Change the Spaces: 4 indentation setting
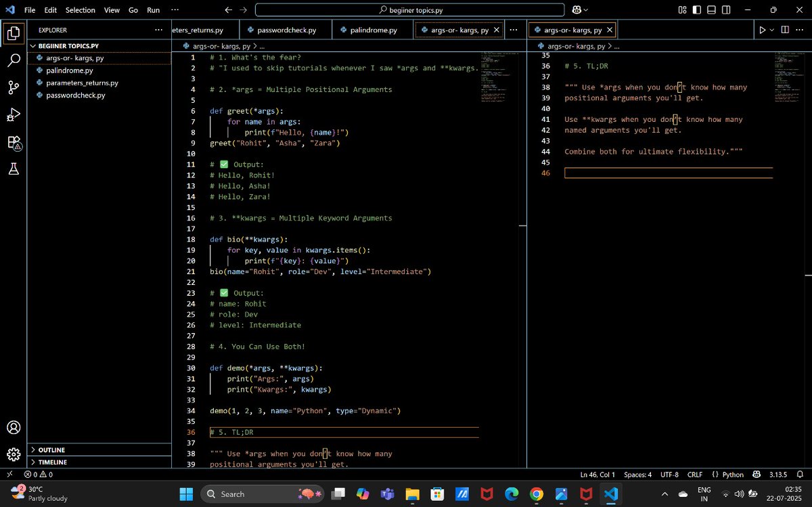 pyautogui.click(x=637, y=475)
